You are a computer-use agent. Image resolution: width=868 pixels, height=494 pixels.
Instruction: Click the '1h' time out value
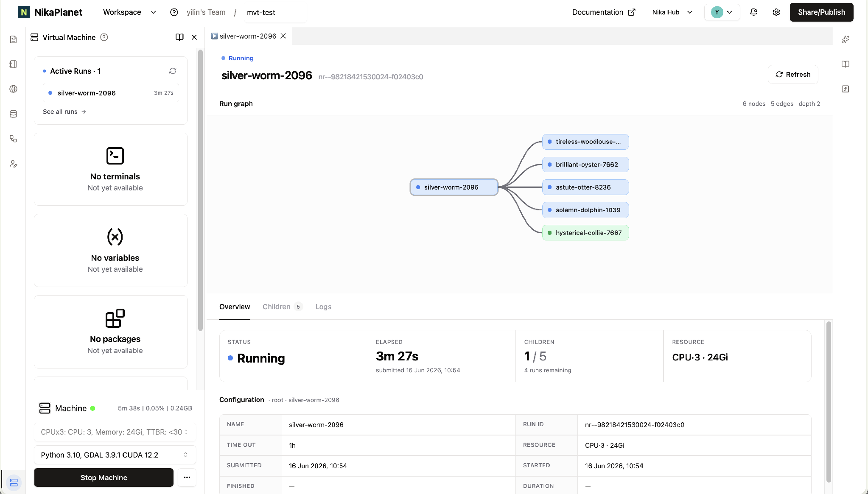pyautogui.click(x=292, y=445)
